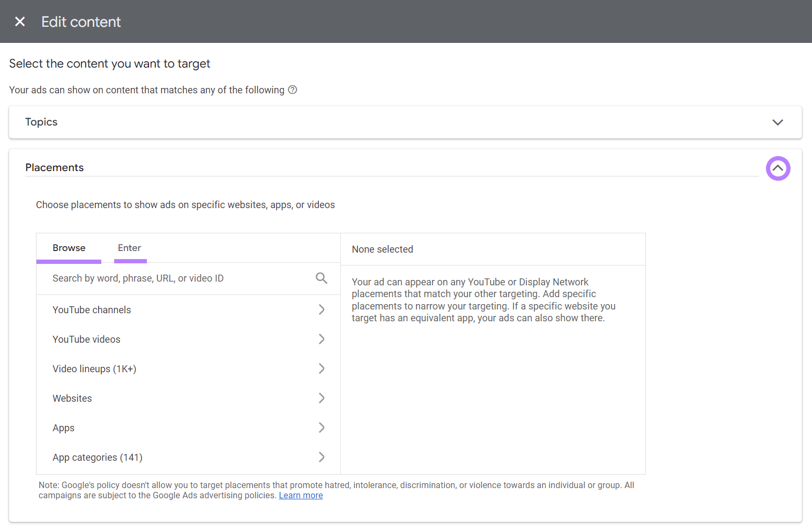The height and width of the screenshot is (531, 812).
Task: Click the X to close Edit content
Action: click(20, 21)
